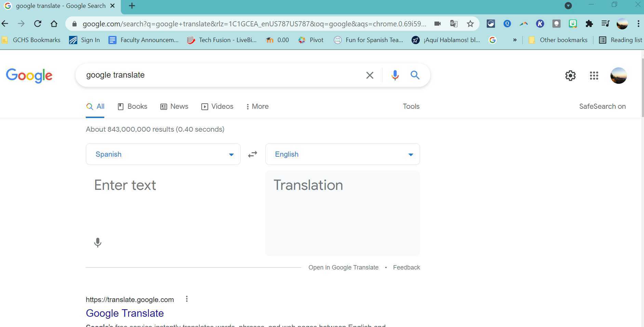The width and height of the screenshot is (644, 327).
Task: Go to the browser Home page
Action: click(54, 24)
